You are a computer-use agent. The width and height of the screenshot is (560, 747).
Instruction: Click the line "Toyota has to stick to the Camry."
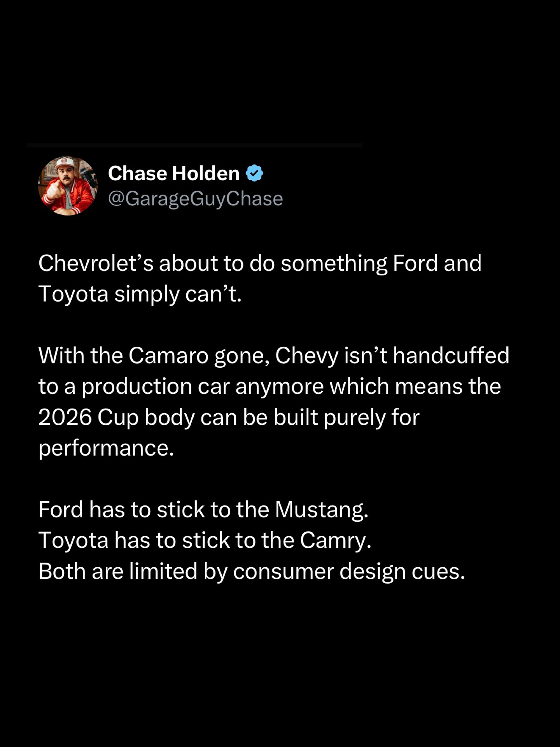[205, 540]
